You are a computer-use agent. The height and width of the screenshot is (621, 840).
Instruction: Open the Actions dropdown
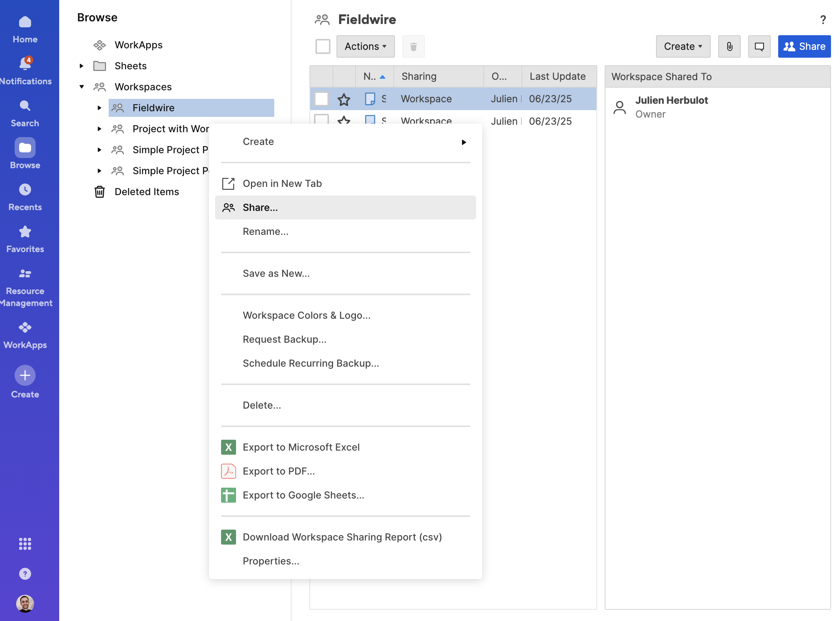(x=365, y=46)
